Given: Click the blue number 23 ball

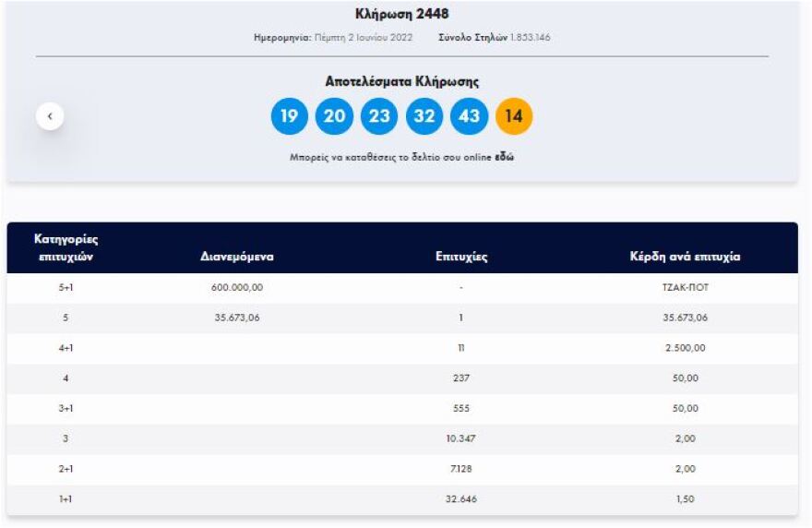Looking at the screenshot, I should (x=379, y=116).
